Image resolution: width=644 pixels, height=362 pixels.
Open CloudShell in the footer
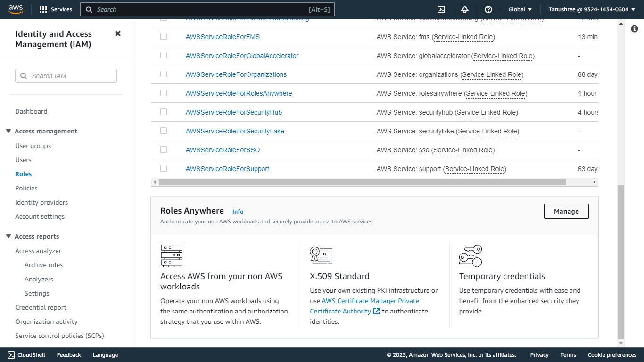(x=27, y=355)
